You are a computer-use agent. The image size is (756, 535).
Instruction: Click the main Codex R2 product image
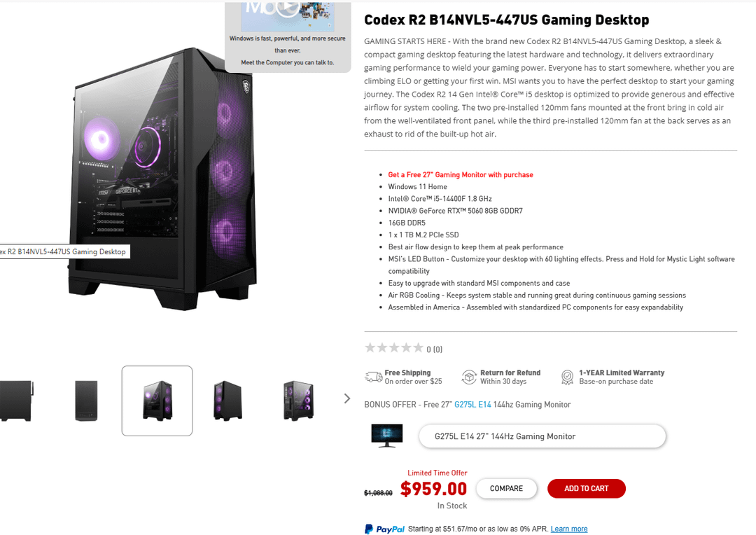[x=164, y=179]
